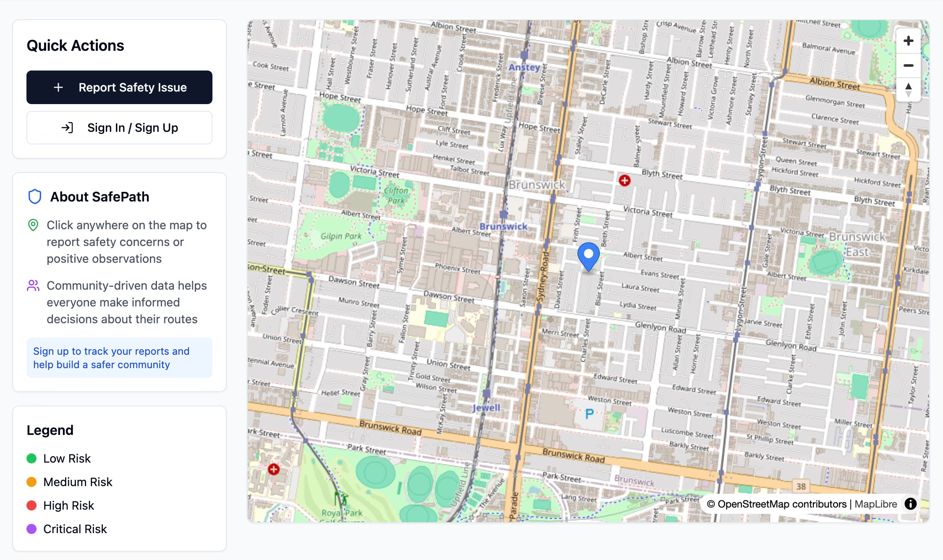The image size is (943, 560).
Task: Toggle the map attribution info icon
Action: point(910,504)
